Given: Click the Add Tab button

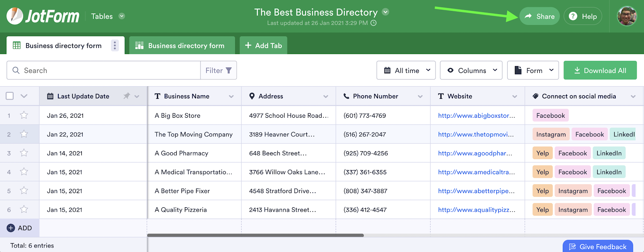Looking at the screenshot, I should pos(263,46).
